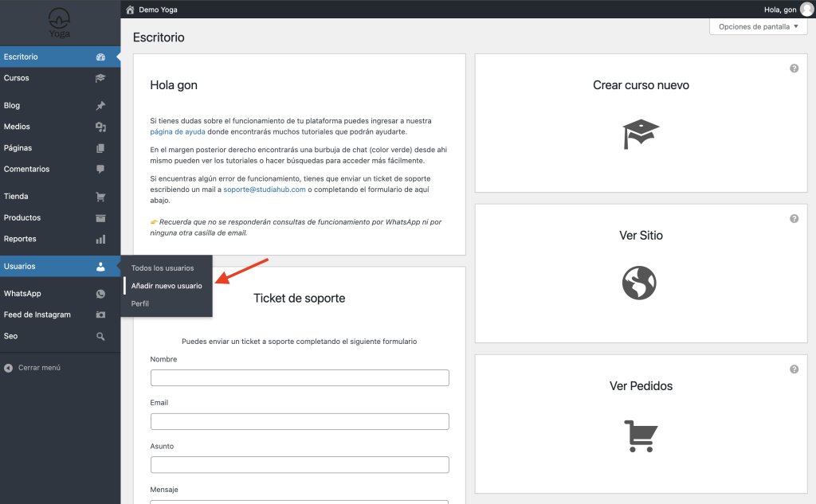Click the shopping cart icon under Ver Pedidos
The height and width of the screenshot is (504, 816).
[640, 435]
